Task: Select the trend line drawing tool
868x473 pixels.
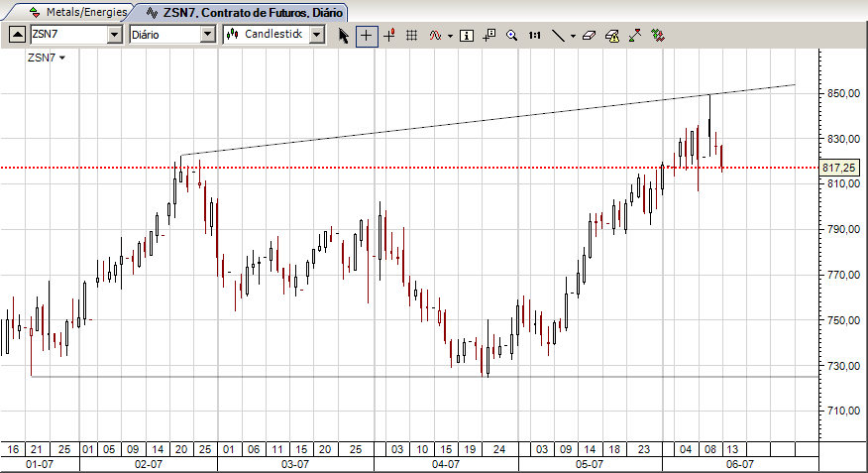Action: point(558,36)
